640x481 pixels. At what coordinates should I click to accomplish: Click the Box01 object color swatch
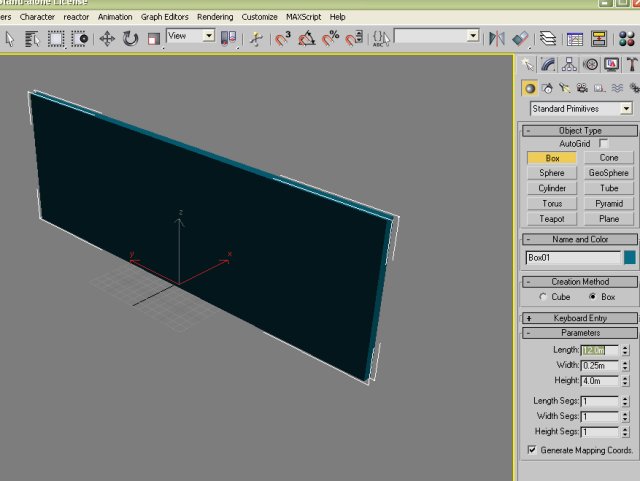(630, 257)
